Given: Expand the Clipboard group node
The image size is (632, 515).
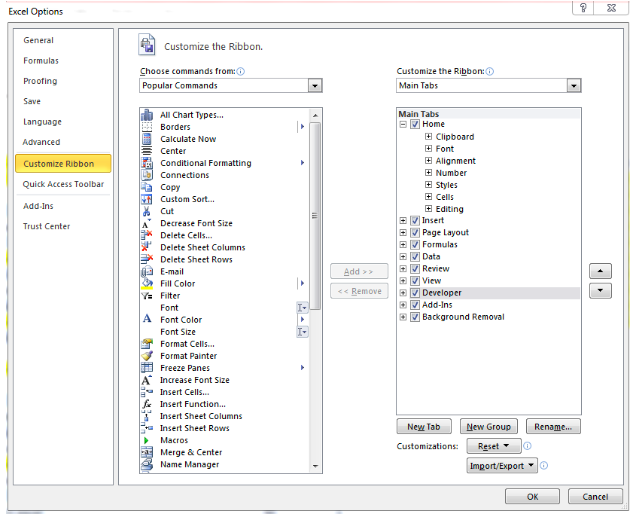Looking at the screenshot, I should (428, 137).
